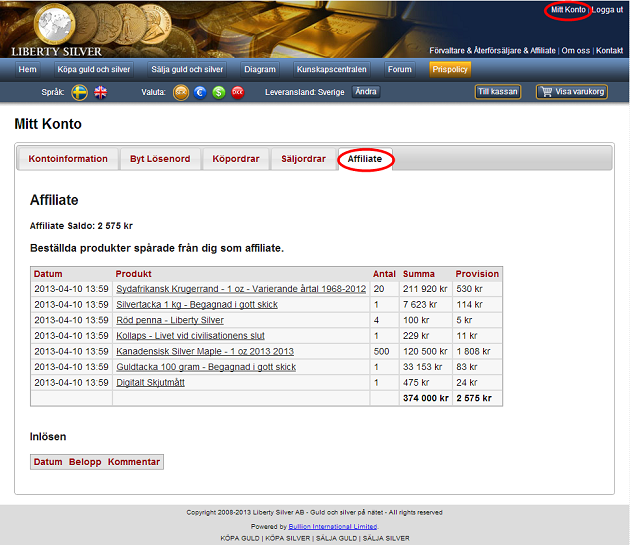Click the Antal value 500
630x545 pixels.
coord(381,351)
